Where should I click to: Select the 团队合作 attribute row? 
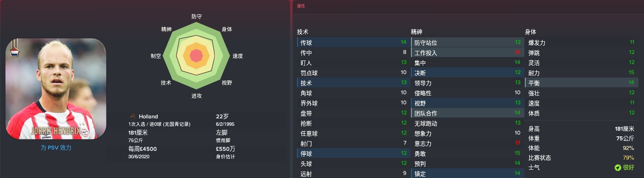[466, 113]
